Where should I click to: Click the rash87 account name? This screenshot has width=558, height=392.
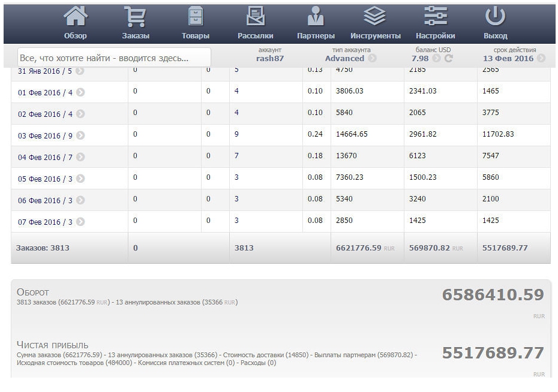click(270, 59)
